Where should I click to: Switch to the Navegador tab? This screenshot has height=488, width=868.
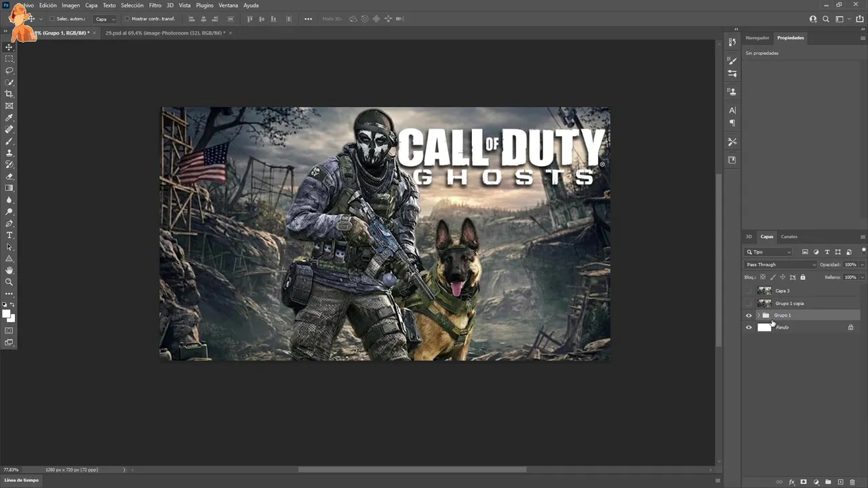pyautogui.click(x=757, y=38)
